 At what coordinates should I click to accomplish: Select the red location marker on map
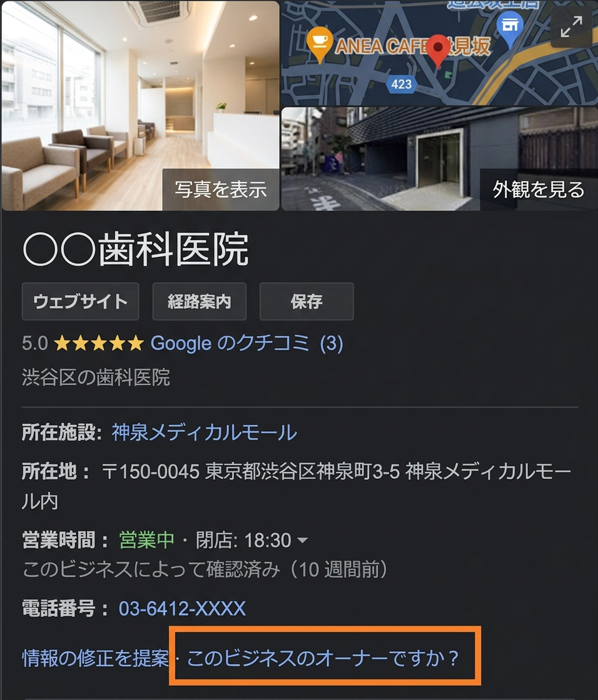[x=438, y=51]
